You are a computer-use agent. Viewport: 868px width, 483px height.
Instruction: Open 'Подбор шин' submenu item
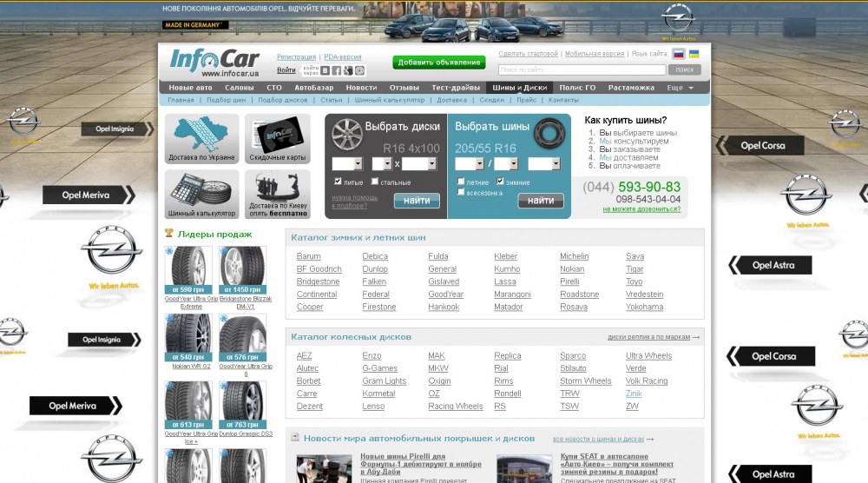(x=226, y=100)
